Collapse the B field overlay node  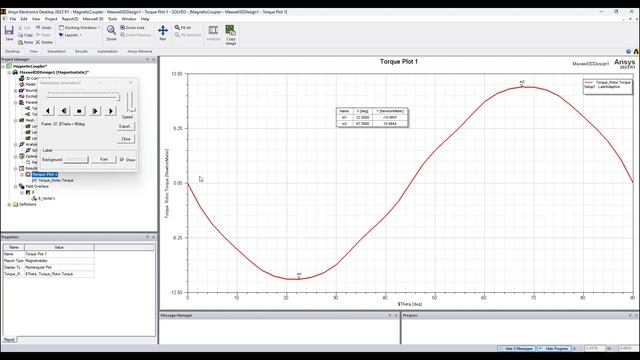(22, 192)
